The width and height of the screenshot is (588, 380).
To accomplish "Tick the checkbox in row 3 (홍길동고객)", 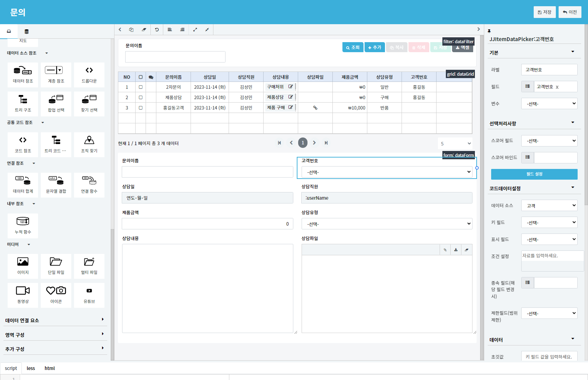I will (x=141, y=108).
